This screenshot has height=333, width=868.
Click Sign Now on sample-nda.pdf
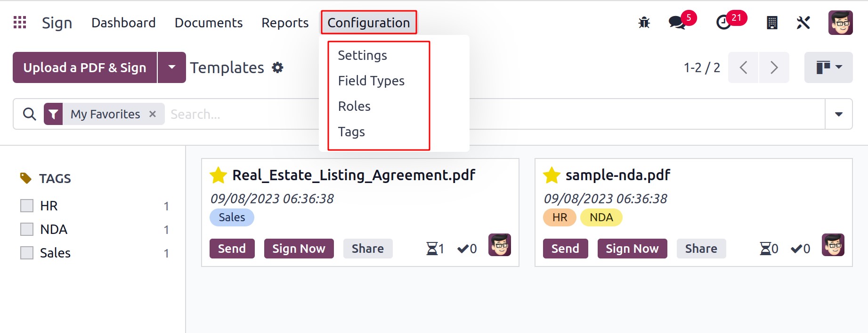tap(632, 249)
